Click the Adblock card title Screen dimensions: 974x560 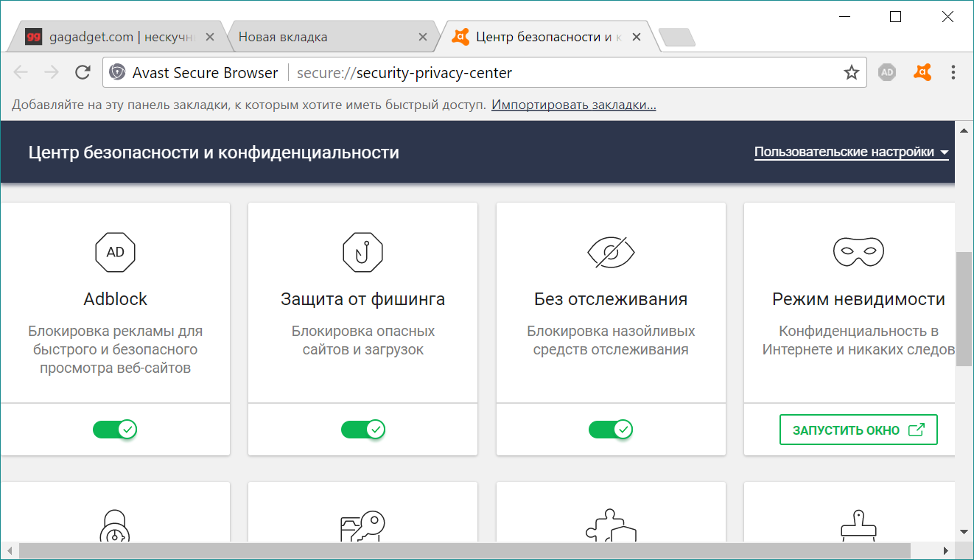point(115,299)
